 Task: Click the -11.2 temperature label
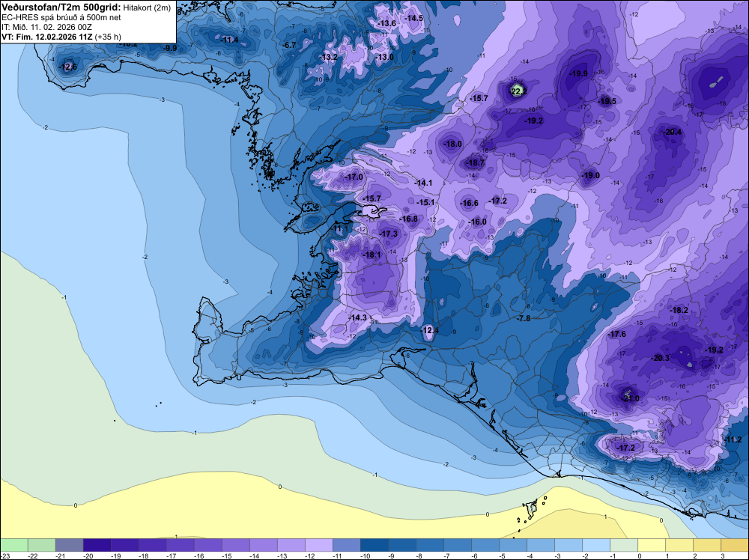[733, 440]
